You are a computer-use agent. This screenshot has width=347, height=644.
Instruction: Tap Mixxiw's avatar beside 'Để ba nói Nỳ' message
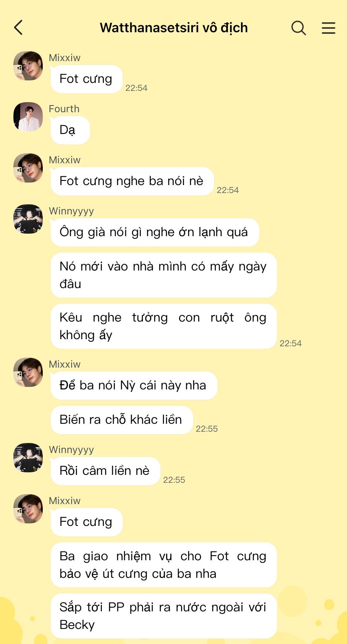point(28,372)
